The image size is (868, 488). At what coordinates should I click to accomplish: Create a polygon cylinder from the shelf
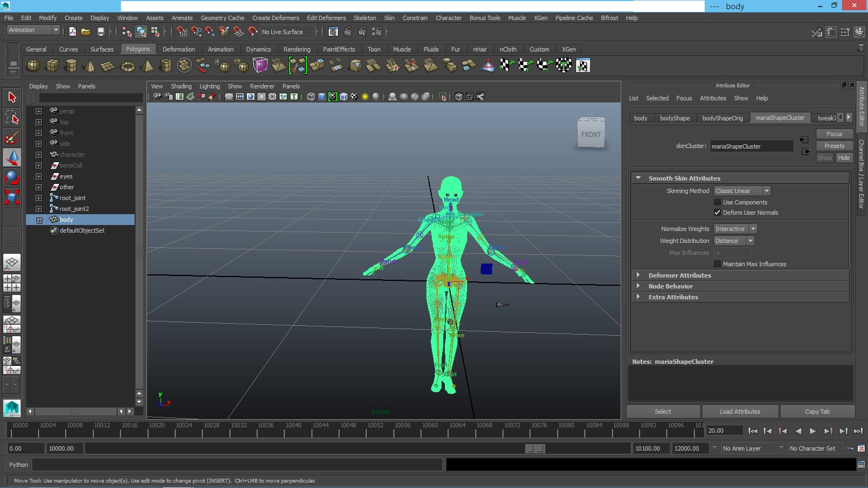pyautogui.click(x=71, y=66)
